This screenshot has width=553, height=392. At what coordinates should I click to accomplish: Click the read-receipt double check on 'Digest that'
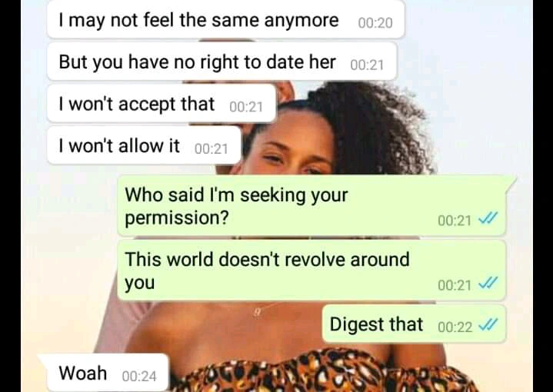coord(488,324)
